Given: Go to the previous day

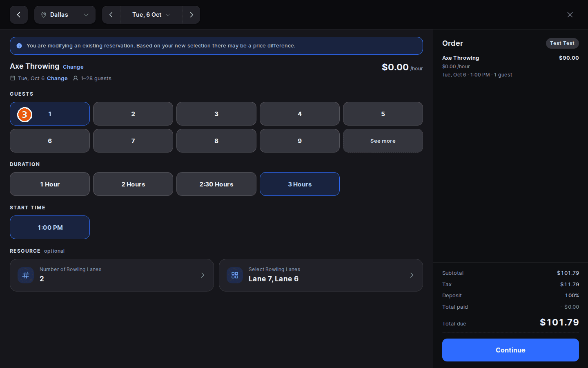Looking at the screenshot, I should pos(111,15).
